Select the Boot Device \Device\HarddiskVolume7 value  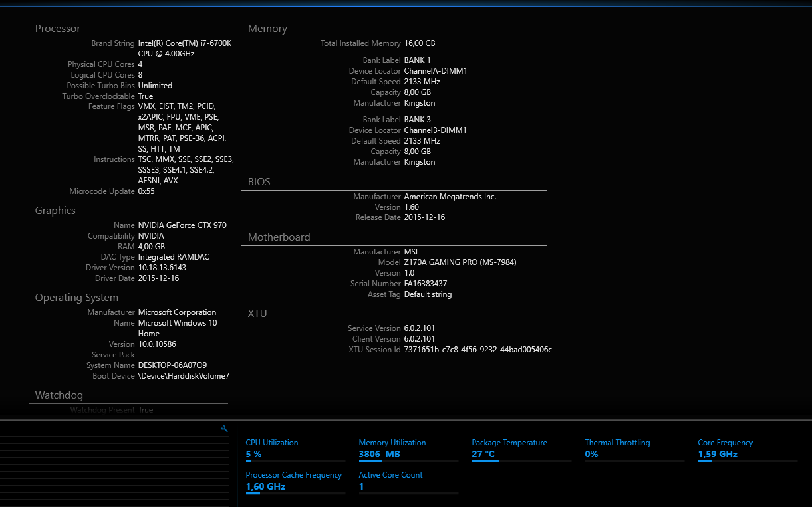coord(184,376)
